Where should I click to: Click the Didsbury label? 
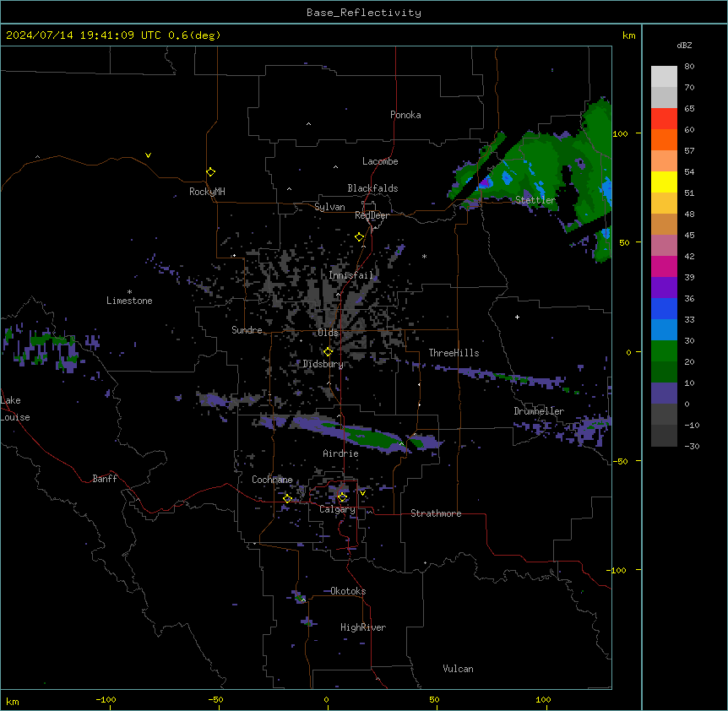coord(323,364)
